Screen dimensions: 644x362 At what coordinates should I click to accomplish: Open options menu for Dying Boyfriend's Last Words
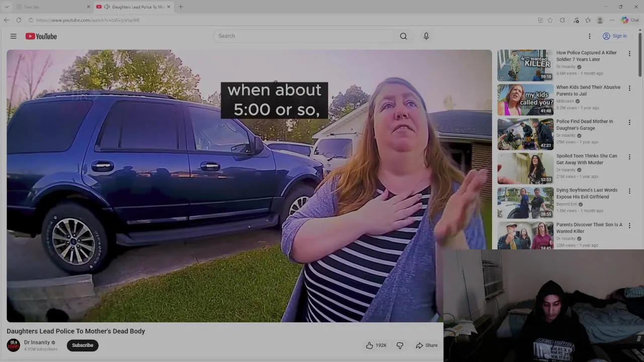pyautogui.click(x=629, y=191)
